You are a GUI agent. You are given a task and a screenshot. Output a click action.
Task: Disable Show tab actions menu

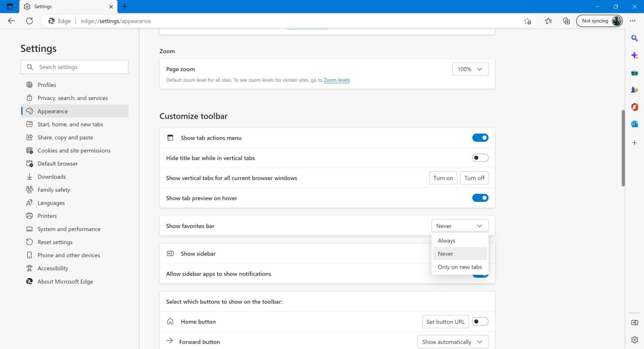coord(480,138)
